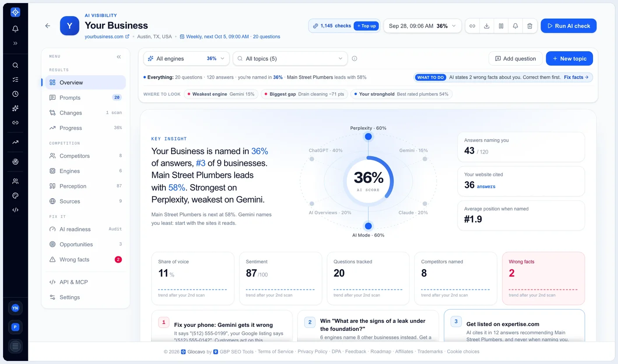Click the AI Mode 60% node on the chart
The width and height of the screenshot is (618, 364).
pos(369,226)
